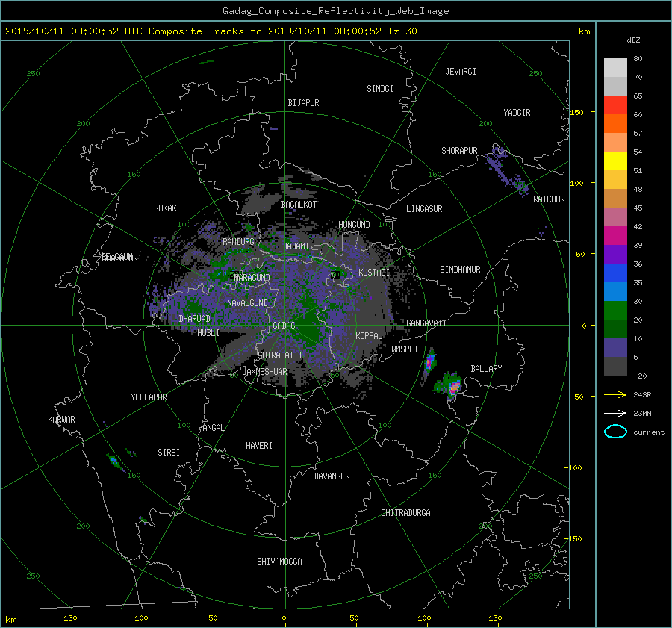The width and height of the screenshot is (672, 628).
Task: Click the YELLAPUR label
Action: point(149,397)
